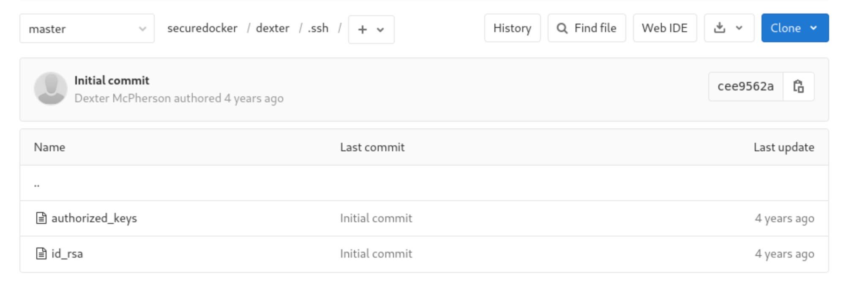Screen dimensions: 868x294
Task: Open the Initial commit title link
Action: [112, 80]
